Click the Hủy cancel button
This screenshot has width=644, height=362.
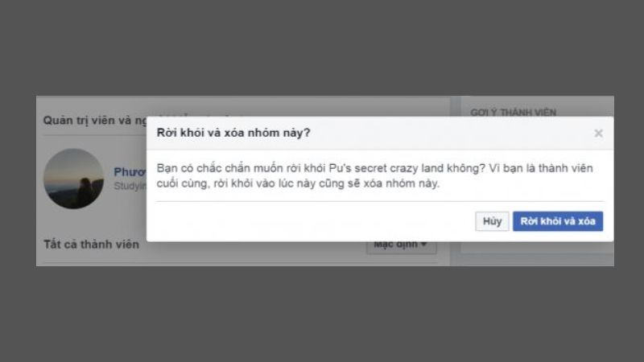click(492, 221)
